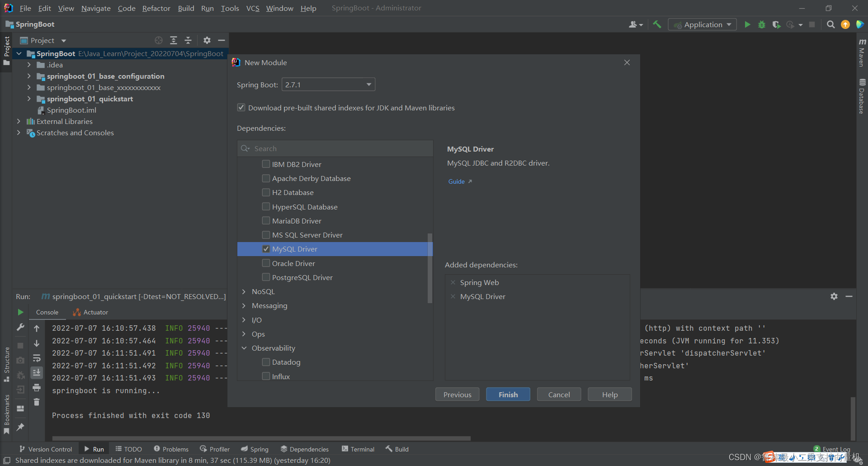This screenshot has width=868, height=466.
Task: Click the orange IDE update icon
Action: (x=845, y=24)
